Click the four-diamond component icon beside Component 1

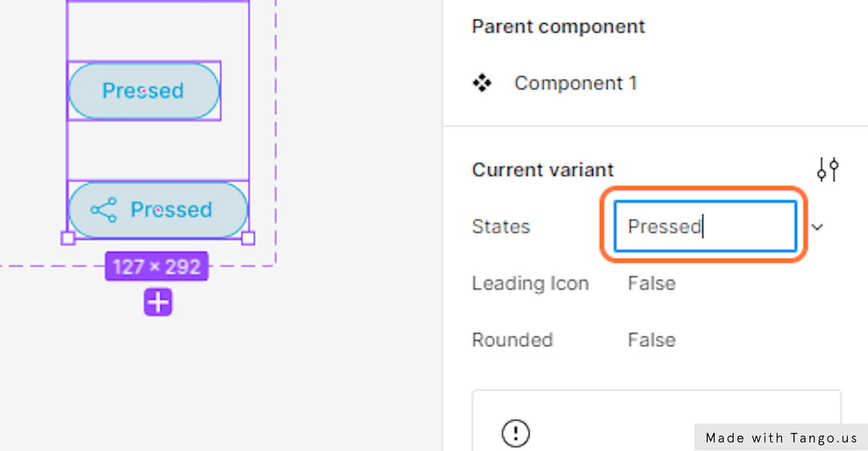point(482,83)
